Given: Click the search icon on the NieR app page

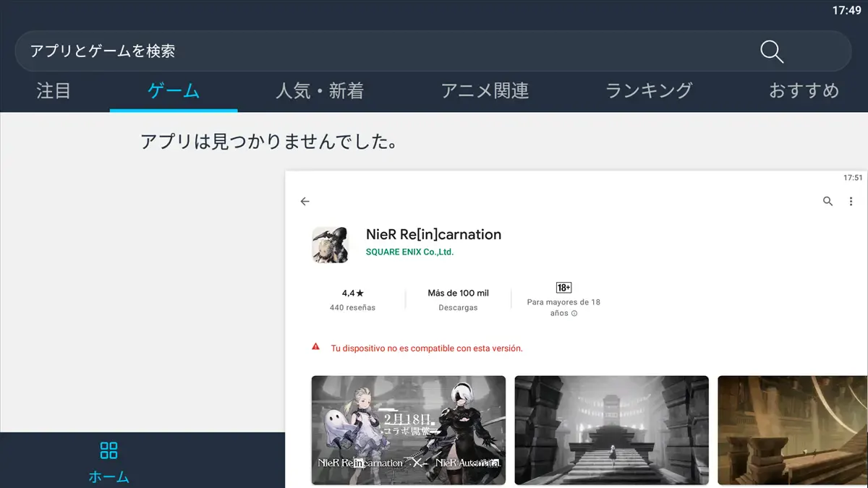Looking at the screenshot, I should pyautogui.click(x=827, y=202).
